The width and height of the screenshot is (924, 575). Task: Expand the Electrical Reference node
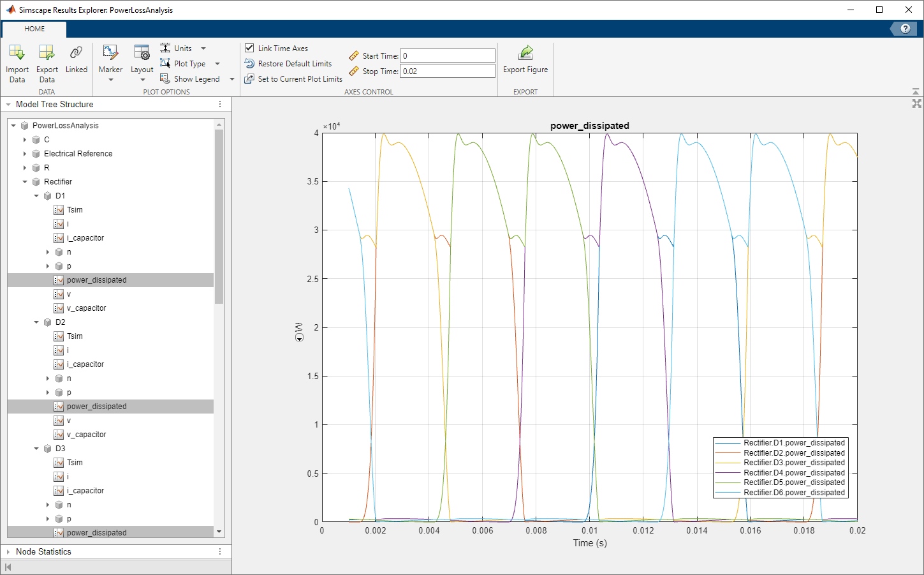point(25,154)
